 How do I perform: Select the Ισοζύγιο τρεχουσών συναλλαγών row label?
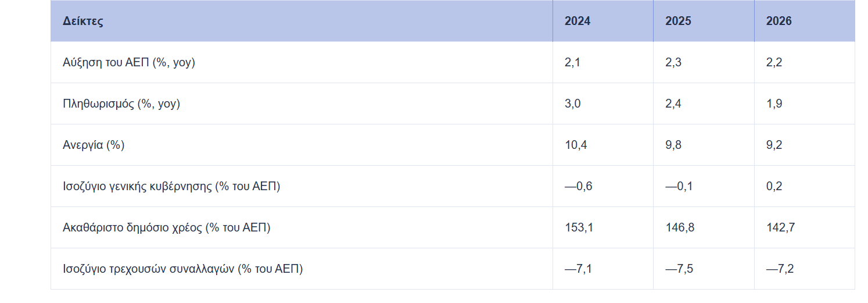click(x=183, y=269)
